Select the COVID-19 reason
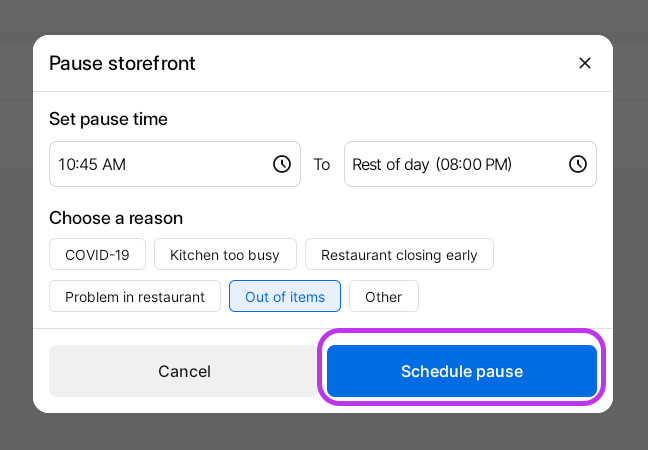 [97, 255]
